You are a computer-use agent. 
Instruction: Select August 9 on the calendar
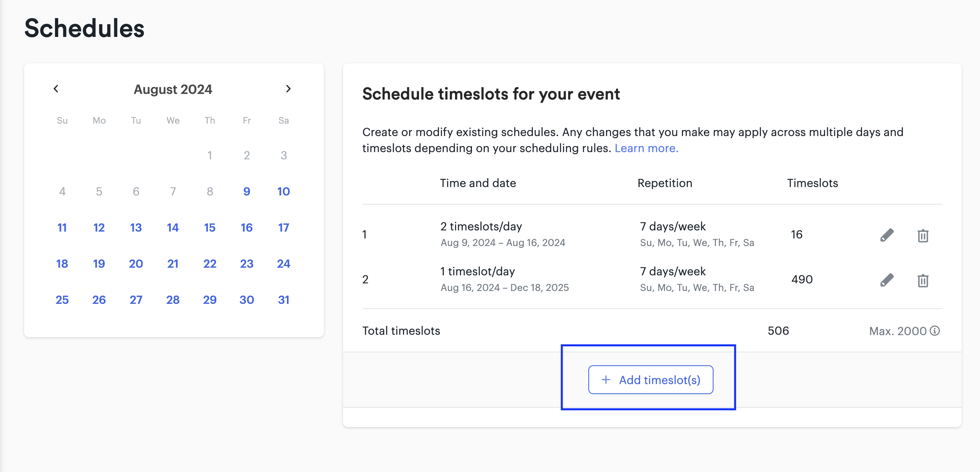pyautogui.click(x=247, y=191)
